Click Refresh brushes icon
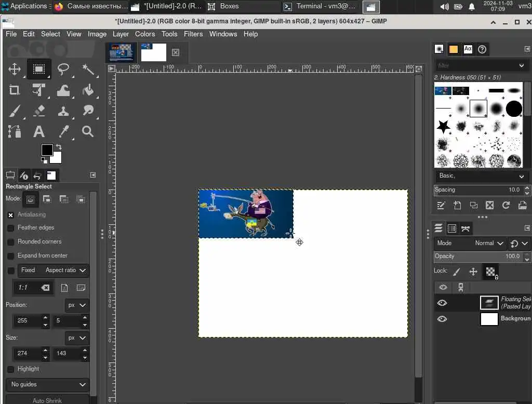 point(506,205)
